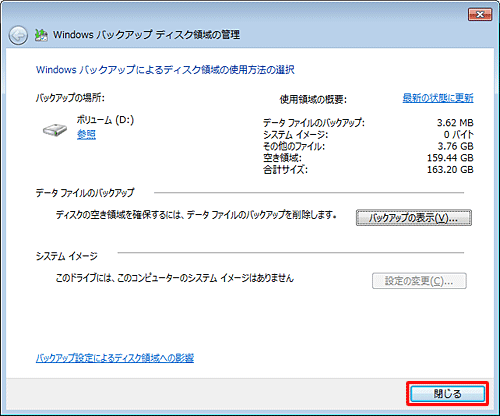
Task: Click the 3.62 MB value
Action: (x=455, y=123)
